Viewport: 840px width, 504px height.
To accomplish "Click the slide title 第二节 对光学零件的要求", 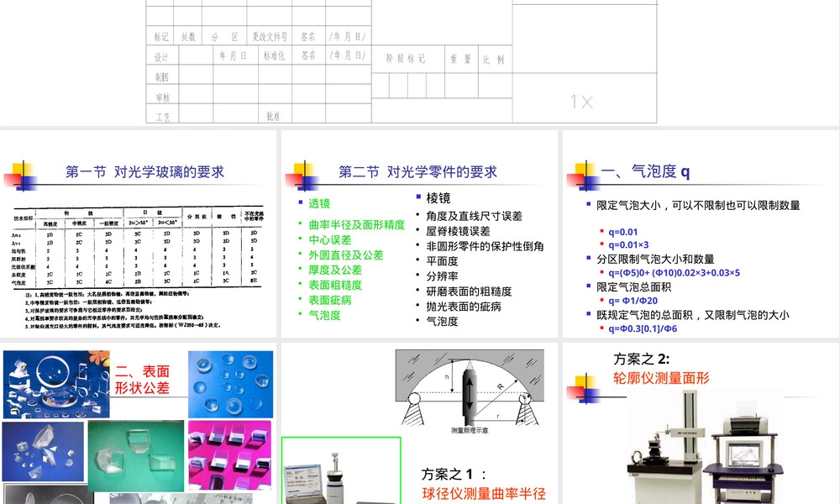I will coord(417,172).
